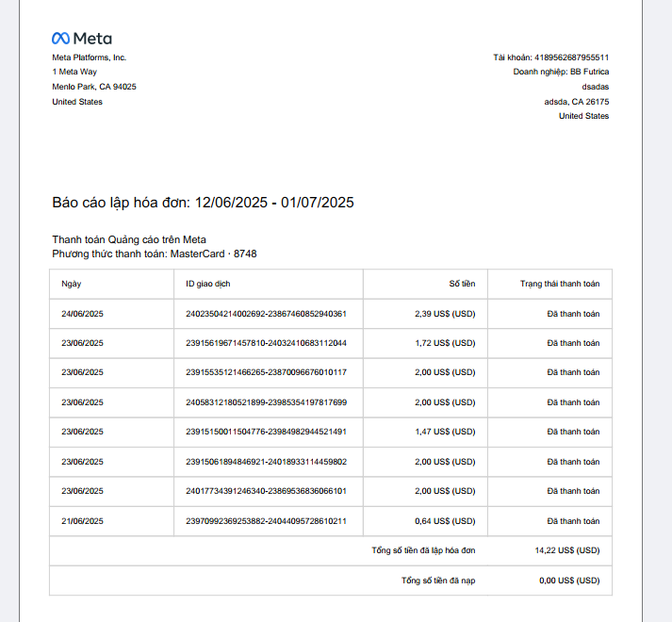Click the address line adsda, CA 26175

pos(577,102)
